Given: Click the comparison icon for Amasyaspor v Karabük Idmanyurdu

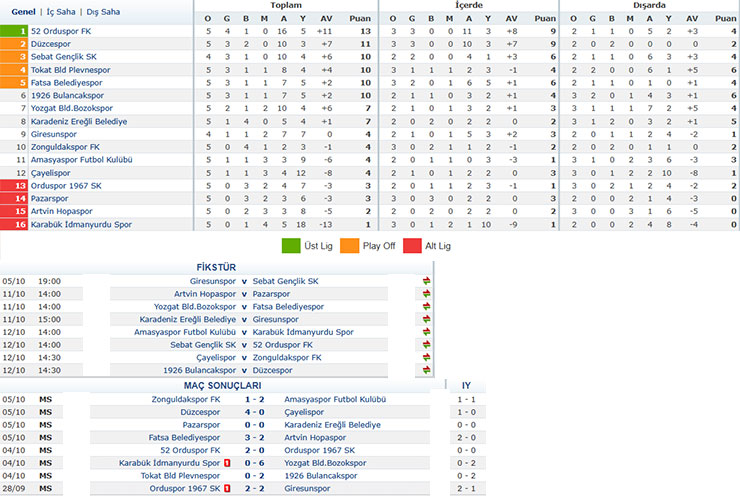Looking at the screenshot, I should 427,331.
